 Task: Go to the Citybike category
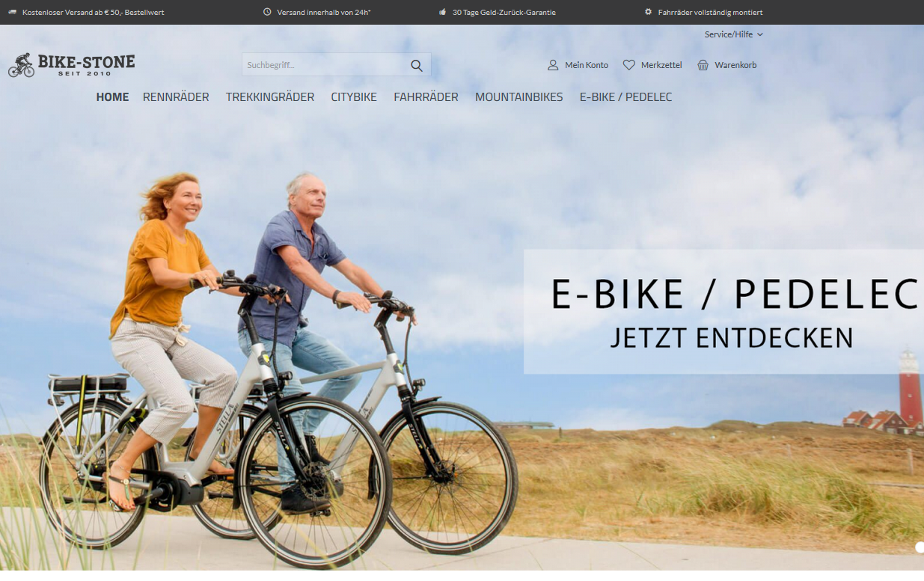[x=354, y=97]
